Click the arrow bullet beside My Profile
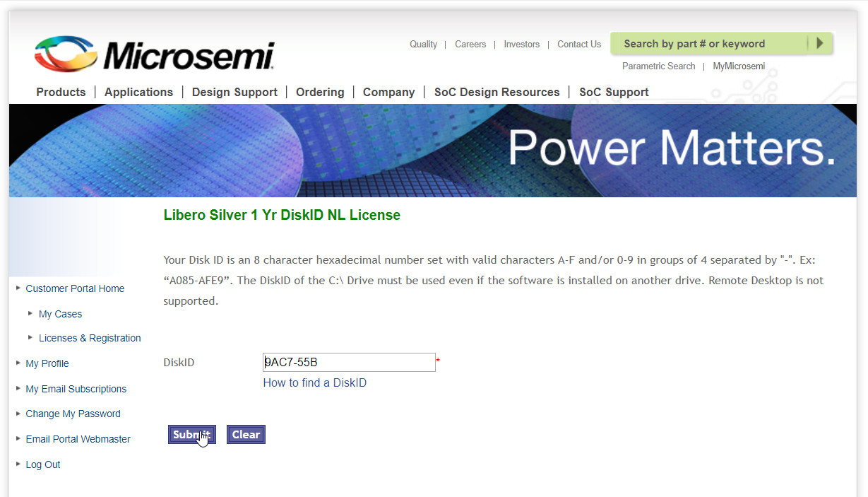This screenshot has width=868, height=497. [x=18, y=362]
